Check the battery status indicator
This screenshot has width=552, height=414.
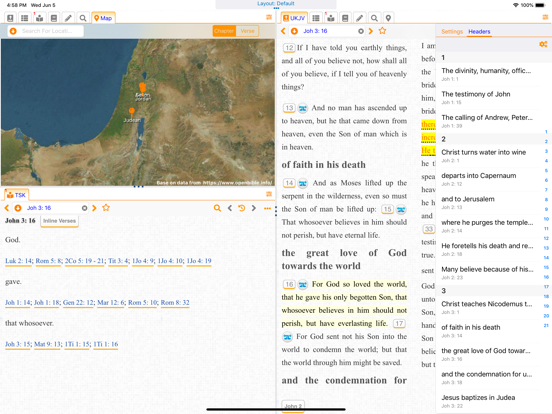tap(540, 5)
